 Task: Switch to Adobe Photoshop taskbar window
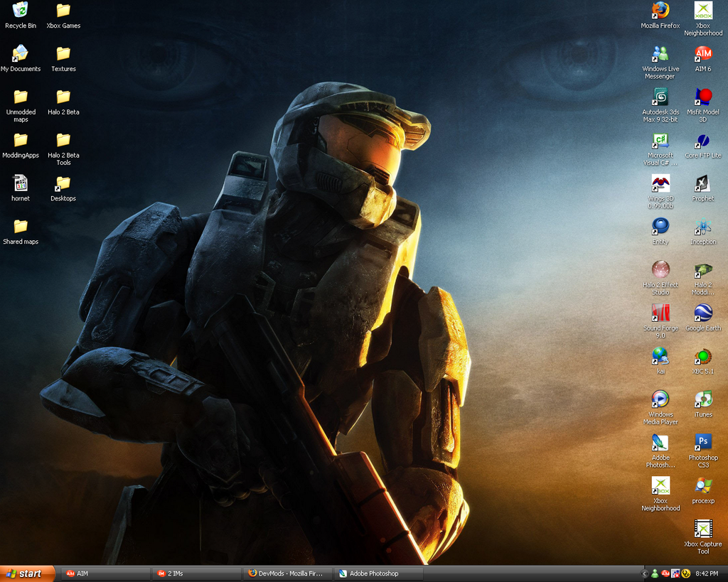tap(379, 573)
